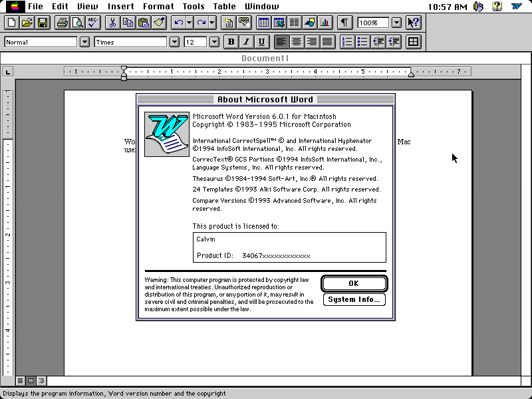The image size is (532, 399).
Task: Click the Open folder icon
Action: pos(27,23)
